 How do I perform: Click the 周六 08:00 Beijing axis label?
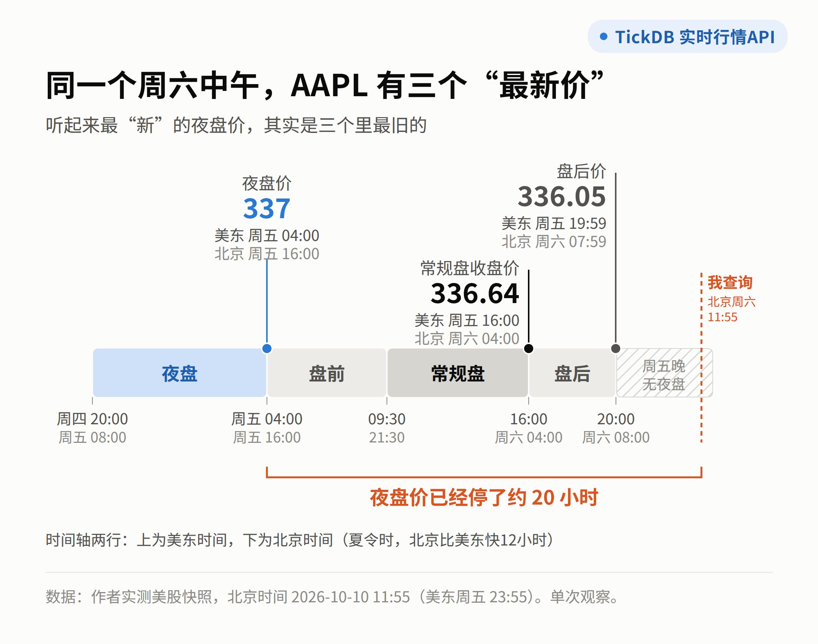[616, 438]
